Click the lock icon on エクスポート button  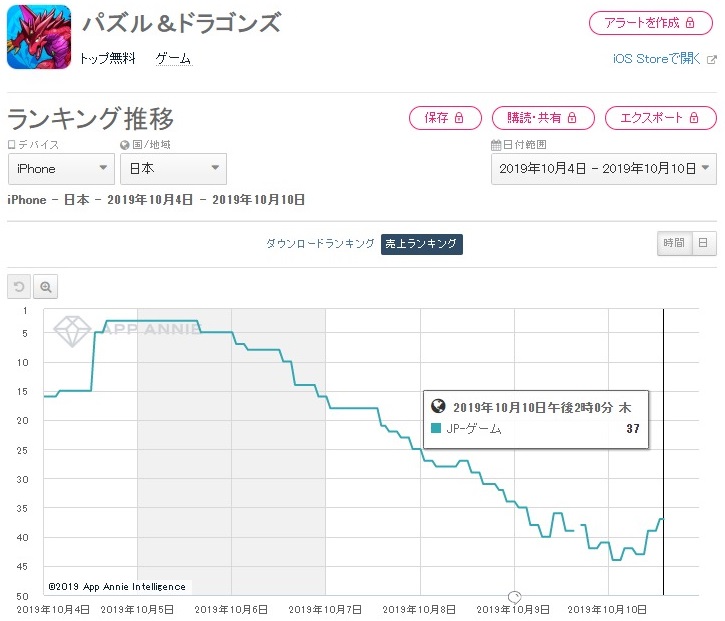pyautogui.click(x=693, y=118)
